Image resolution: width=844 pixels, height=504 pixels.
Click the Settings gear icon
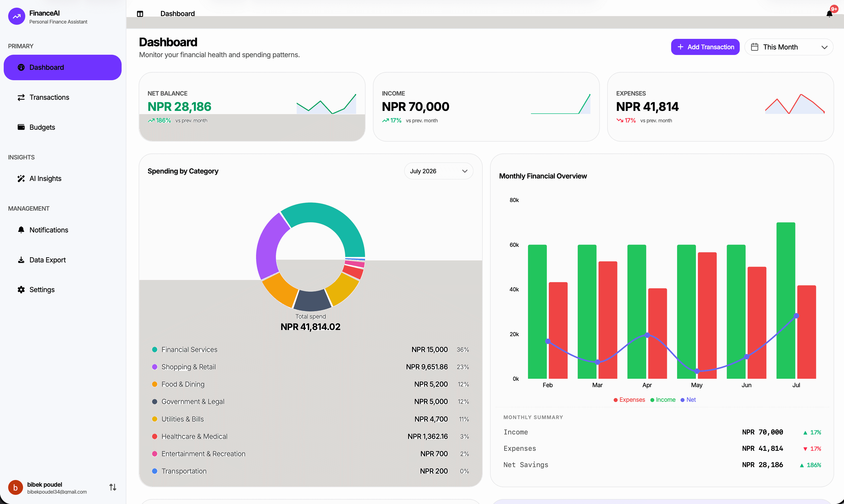point(21,290)
